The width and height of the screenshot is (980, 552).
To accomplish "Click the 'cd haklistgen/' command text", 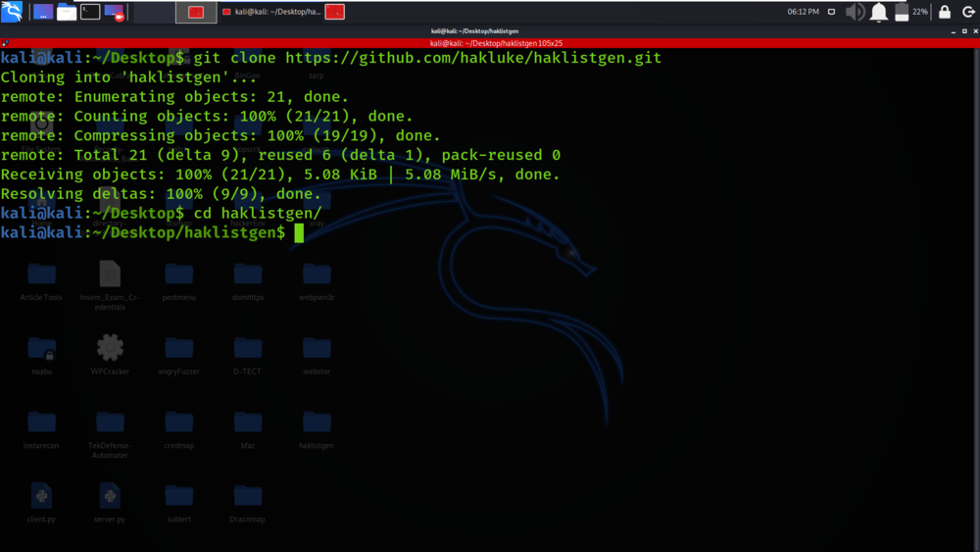I will (258, 213).
